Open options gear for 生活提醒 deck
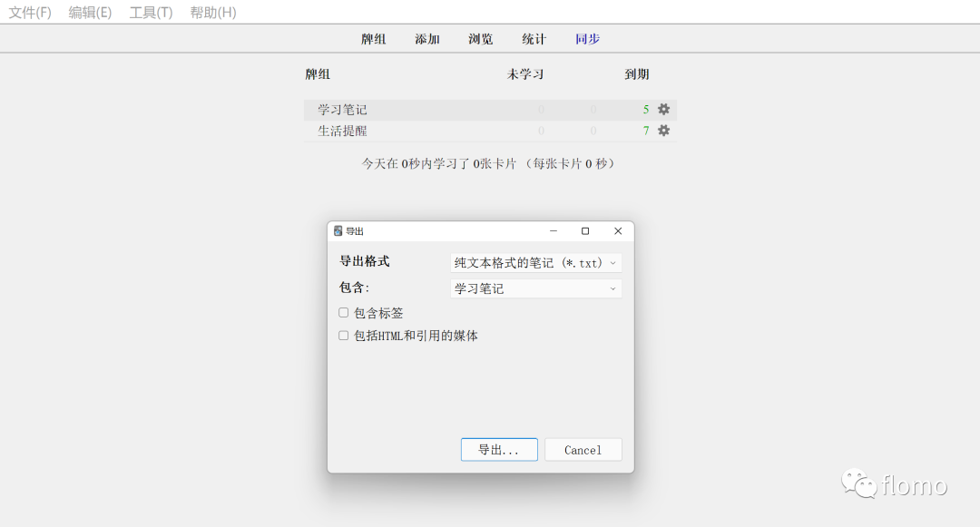The width and height of the screenshot is (980, 527). pyautogui.click(x=663, y=131)
